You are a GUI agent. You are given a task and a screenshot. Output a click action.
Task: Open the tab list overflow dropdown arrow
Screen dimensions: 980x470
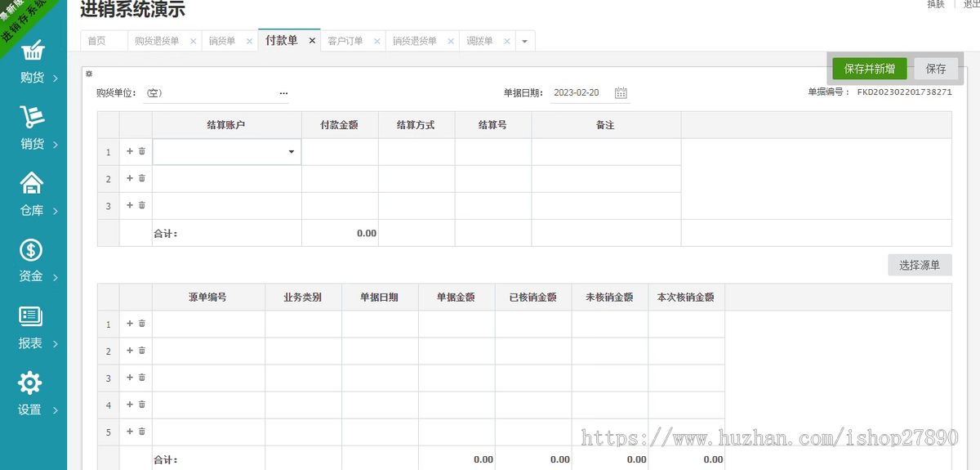525,41
